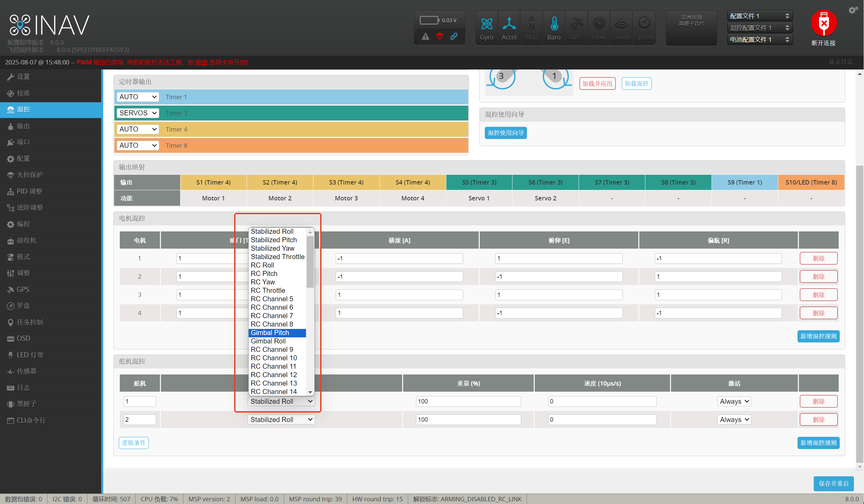Expand the Timer 8 AUTO dropdown
The image size is (864, 504).
pos(138,145)
